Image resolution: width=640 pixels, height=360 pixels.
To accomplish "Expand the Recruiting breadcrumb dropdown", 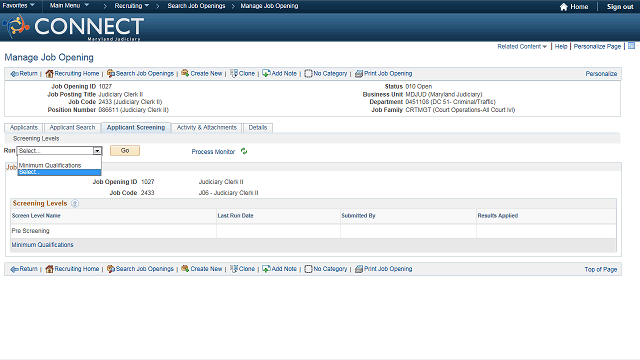I will tap(131, 6).
